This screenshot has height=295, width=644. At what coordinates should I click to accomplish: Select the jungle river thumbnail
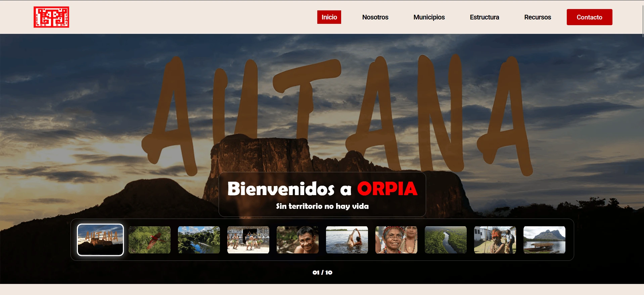(x=199, y=240)
